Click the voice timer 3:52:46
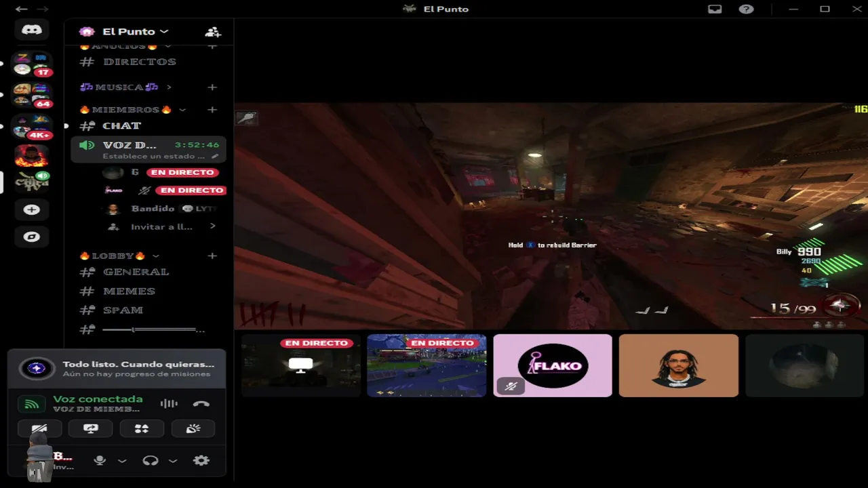 click(x=197, y=145)
